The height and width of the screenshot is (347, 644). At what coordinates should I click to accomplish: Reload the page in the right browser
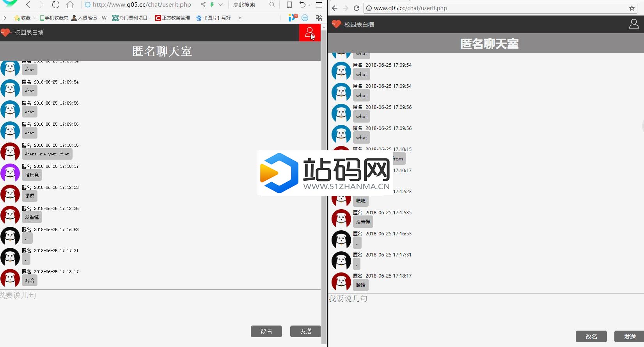pos(357,8)
